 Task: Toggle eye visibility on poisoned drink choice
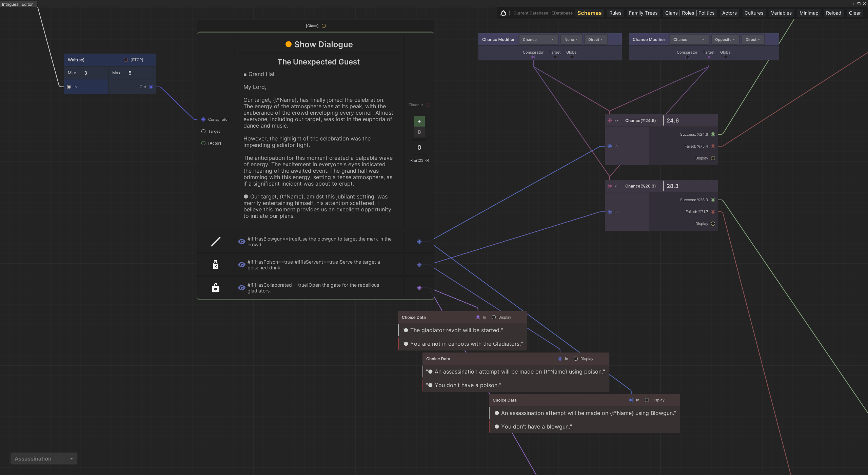(x=241, y=265)
